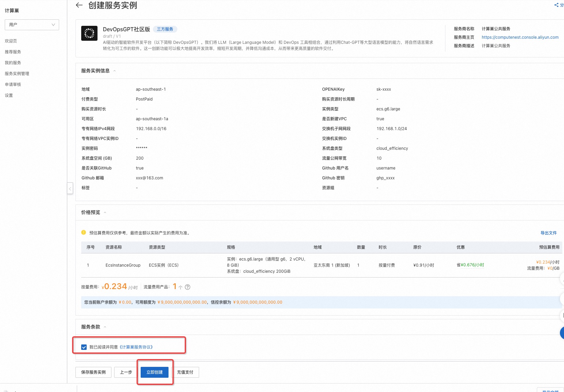Open 服务实例管理 in the sidebar
The image size is (564, 392).
[x=17, y=74]
